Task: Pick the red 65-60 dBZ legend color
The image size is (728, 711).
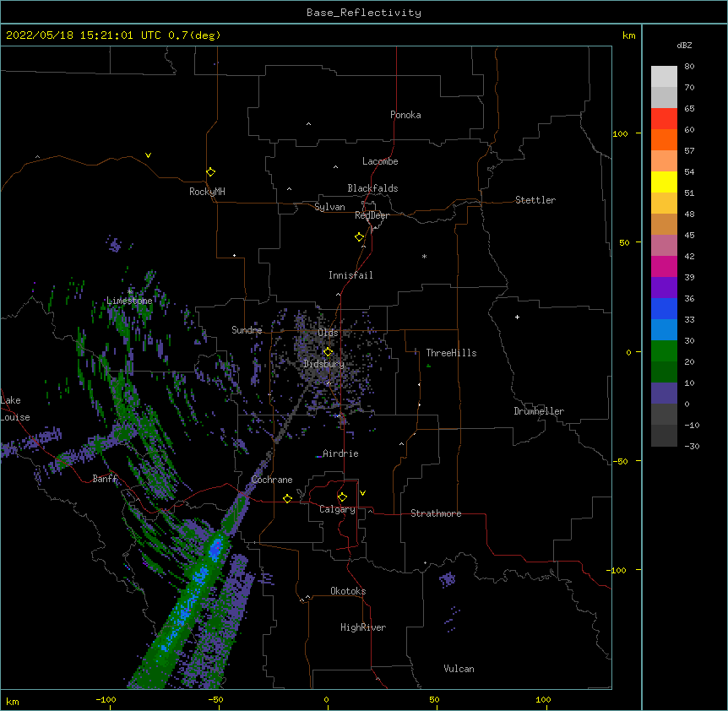Action: coord(664,119)
